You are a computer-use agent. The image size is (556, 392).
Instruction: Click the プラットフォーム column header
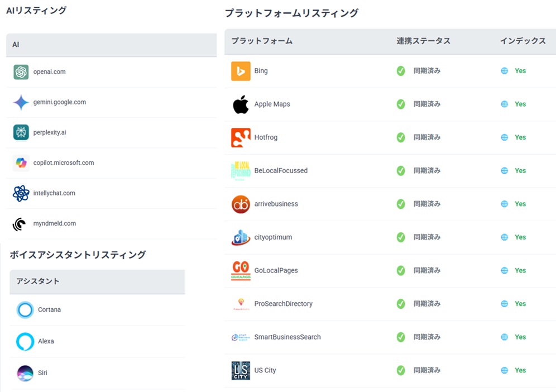[x=262, y=41]
